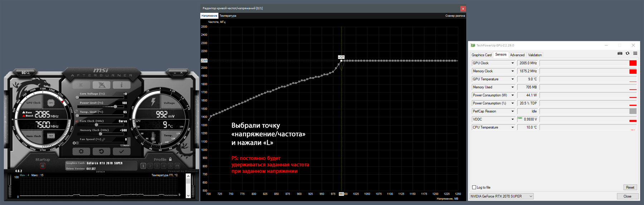
Task: Apply Afterburner settings with the checkmark button
Action: [122, 151]
